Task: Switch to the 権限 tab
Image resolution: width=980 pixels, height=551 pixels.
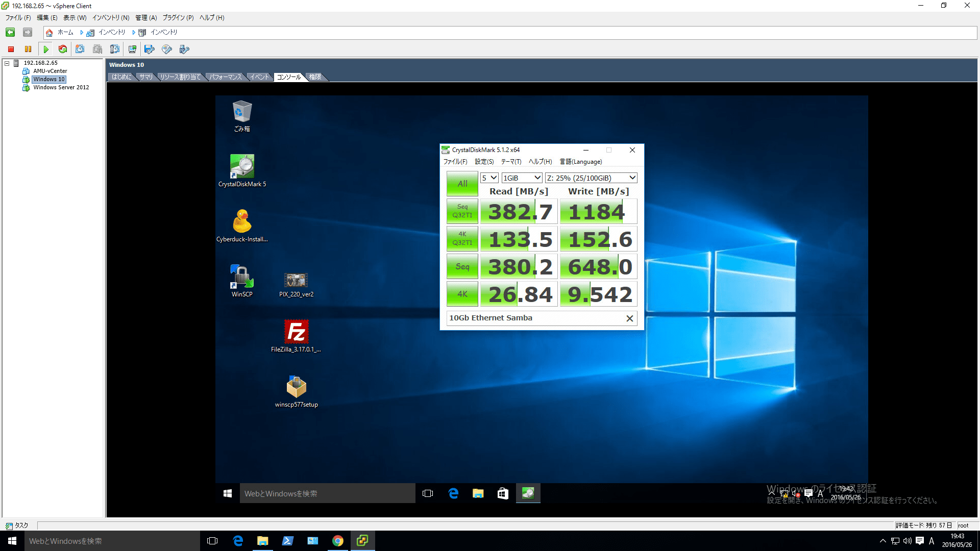Action: pyautogui.click(x=315, y=77)
